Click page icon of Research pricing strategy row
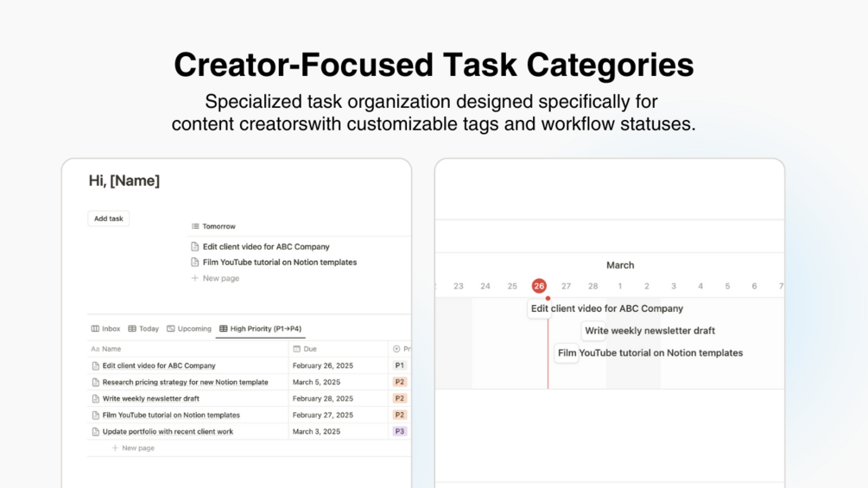868x488 pixels. click(x=96, y=383)
